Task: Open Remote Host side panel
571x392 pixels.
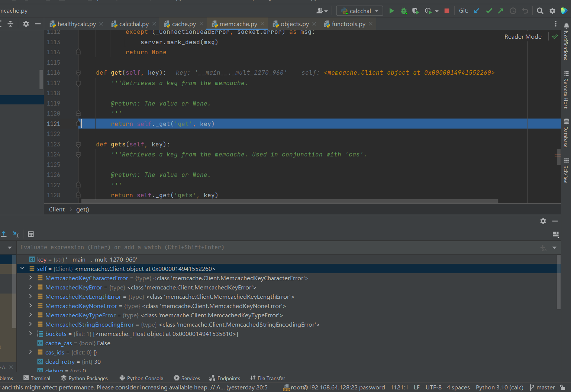Action: 566,90
